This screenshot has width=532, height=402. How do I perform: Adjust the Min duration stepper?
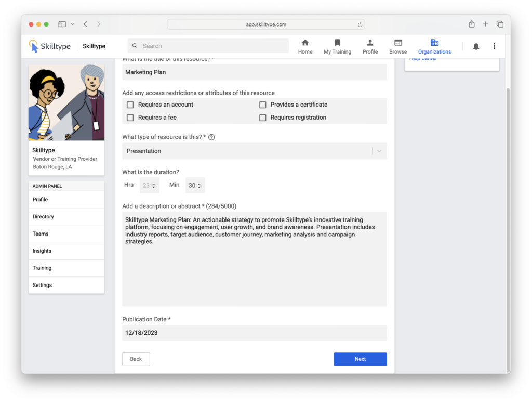pyautogui.click(x=198, y=186)
